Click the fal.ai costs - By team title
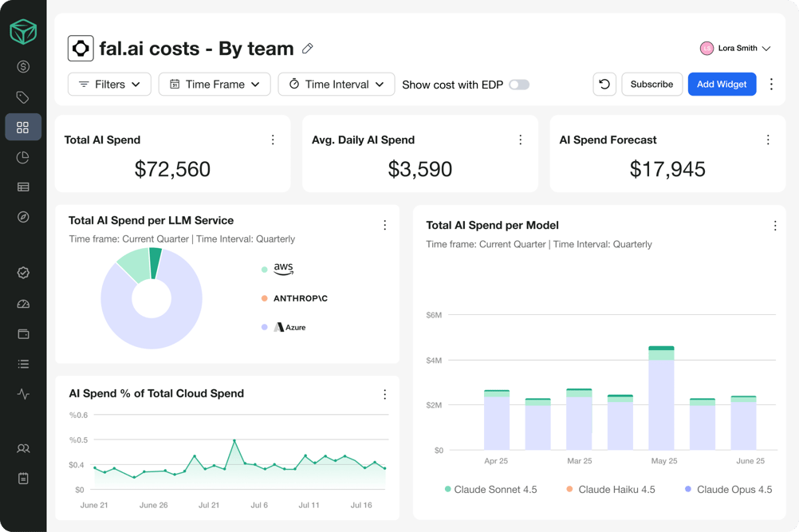Image resolution: width=799 pixels, height=532 pixels. (196, 49)
